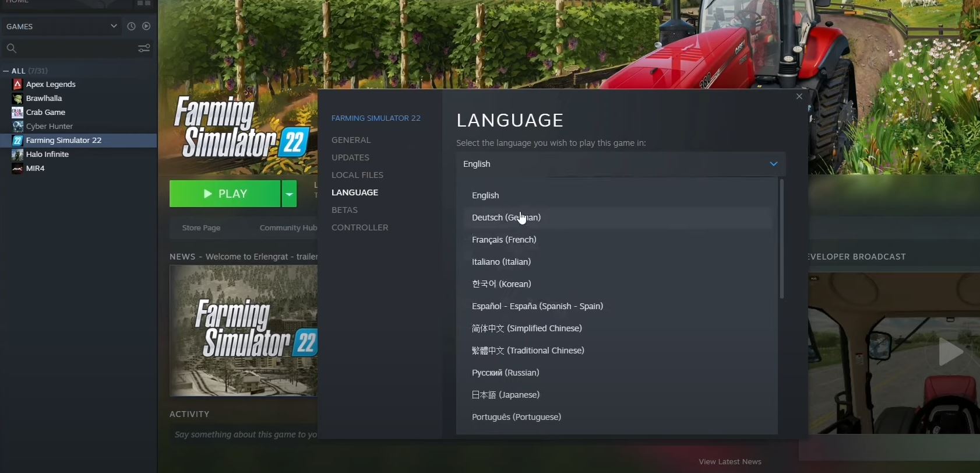Open the UPDATES properties tab

(350, 157)
